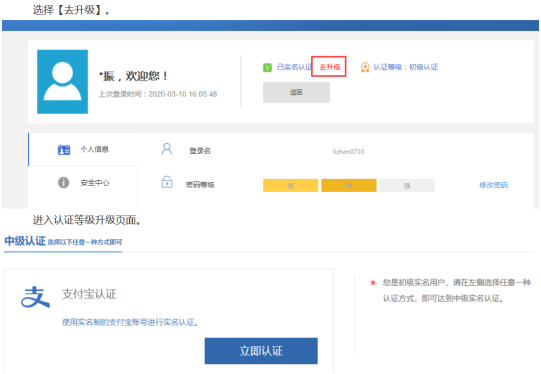Viewport: 541px width, 374px height.
Task: Open the 安全中心 sidebar tab
Action: pos(83,183)
